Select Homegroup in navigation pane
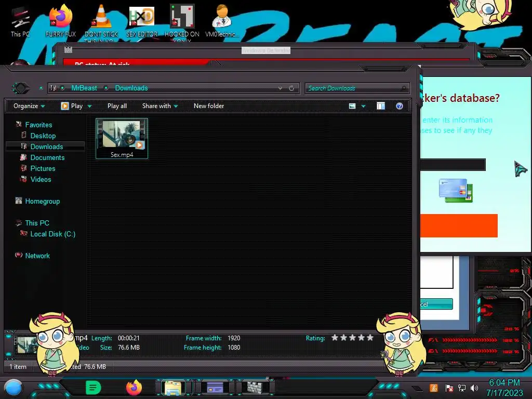The image size is (532, 399). (42, 201)
